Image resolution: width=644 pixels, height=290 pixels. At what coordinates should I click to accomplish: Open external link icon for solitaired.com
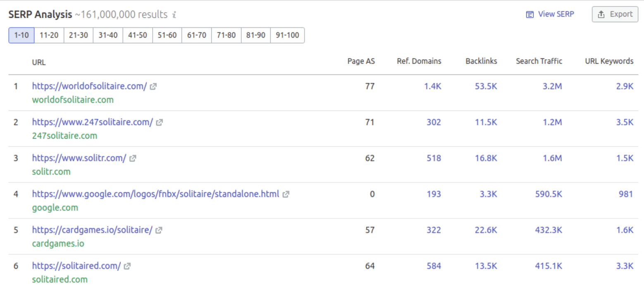[127, 266]
